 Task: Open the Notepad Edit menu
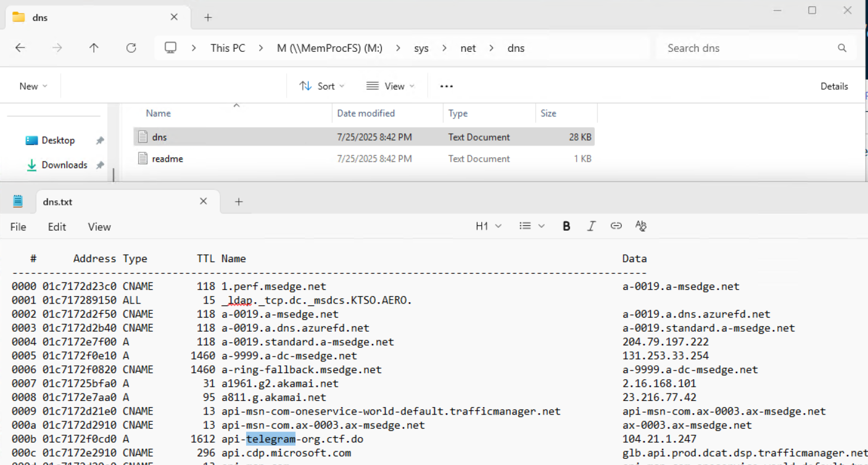coord(57,227)
